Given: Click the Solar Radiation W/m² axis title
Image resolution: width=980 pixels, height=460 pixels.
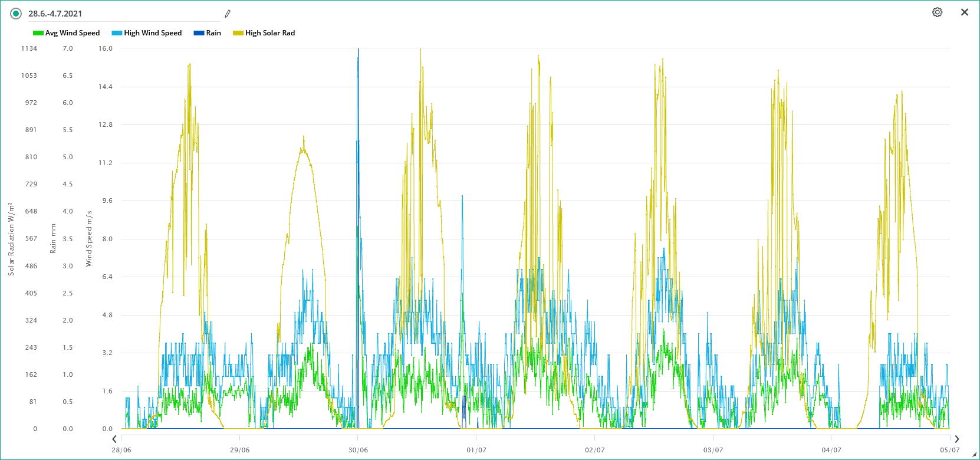Looking at the screenshot, I should 11,239.
